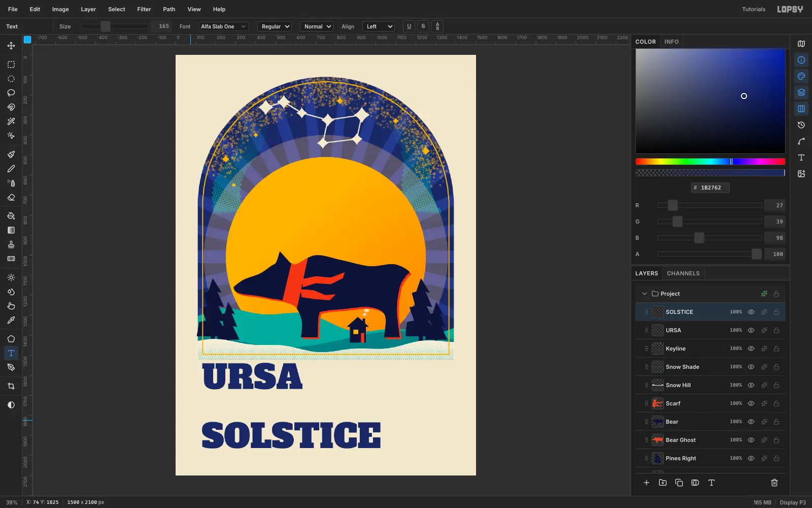812x508 pixels.
Task: Select the Snow Hill layer
Action: point(710,385)
